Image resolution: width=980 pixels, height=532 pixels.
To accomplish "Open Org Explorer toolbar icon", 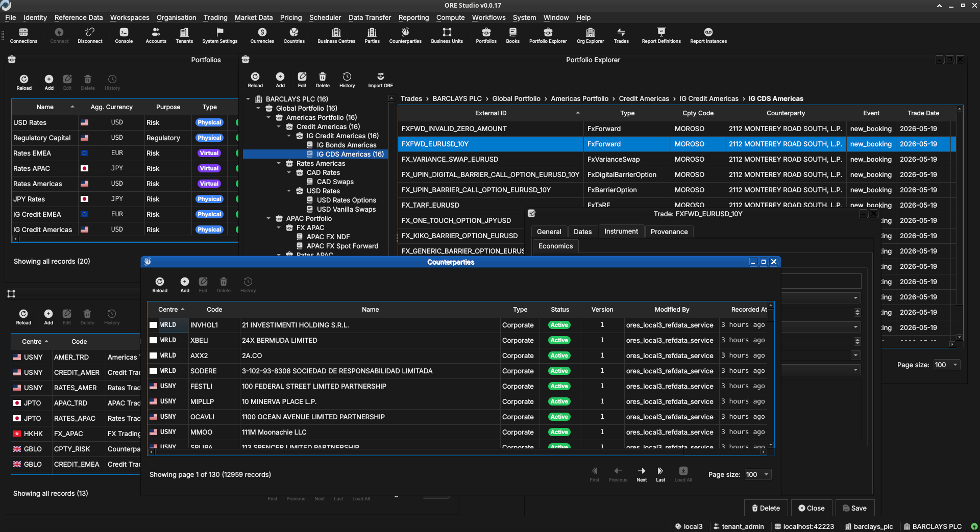I will point(590,36).
